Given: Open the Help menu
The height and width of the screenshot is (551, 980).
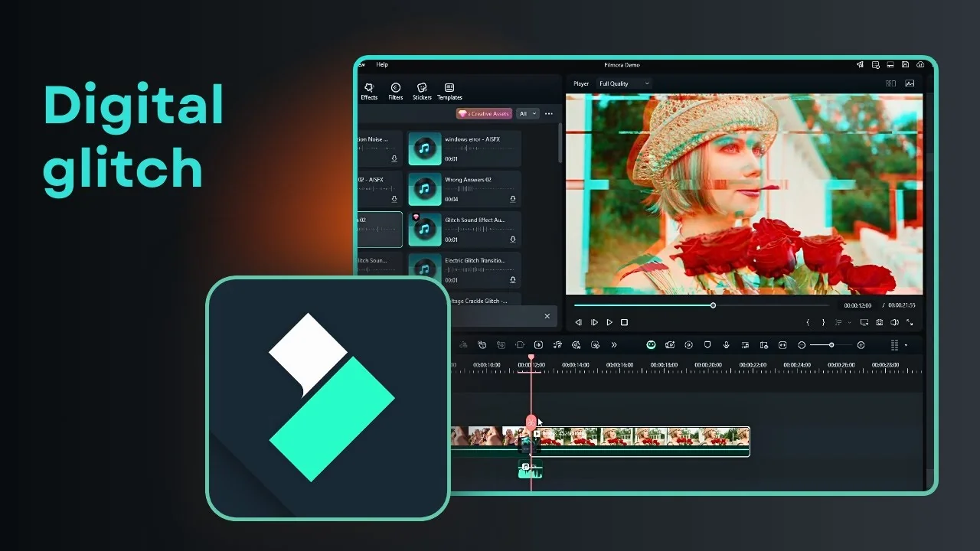Looking at the screenshot, I should 382,64.
